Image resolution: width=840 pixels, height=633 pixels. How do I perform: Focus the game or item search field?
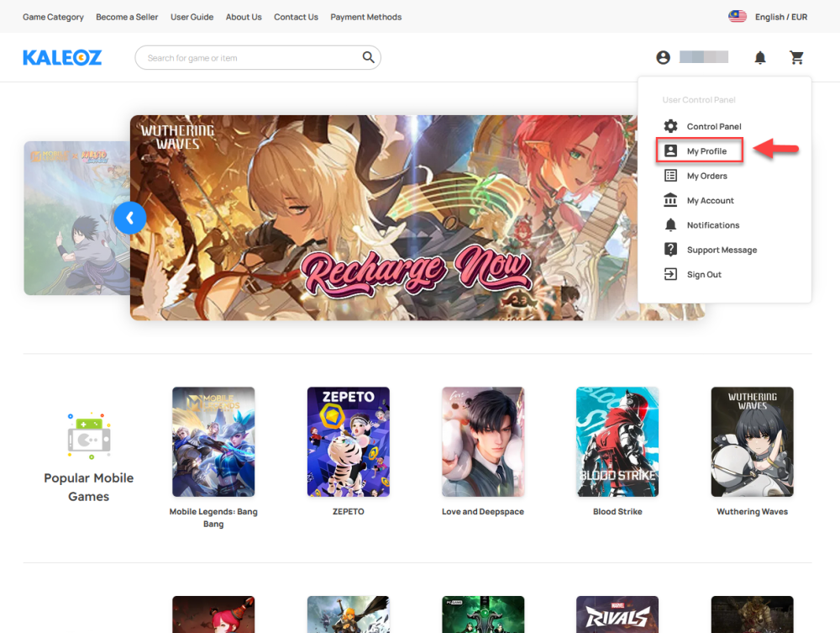(258, 57)
